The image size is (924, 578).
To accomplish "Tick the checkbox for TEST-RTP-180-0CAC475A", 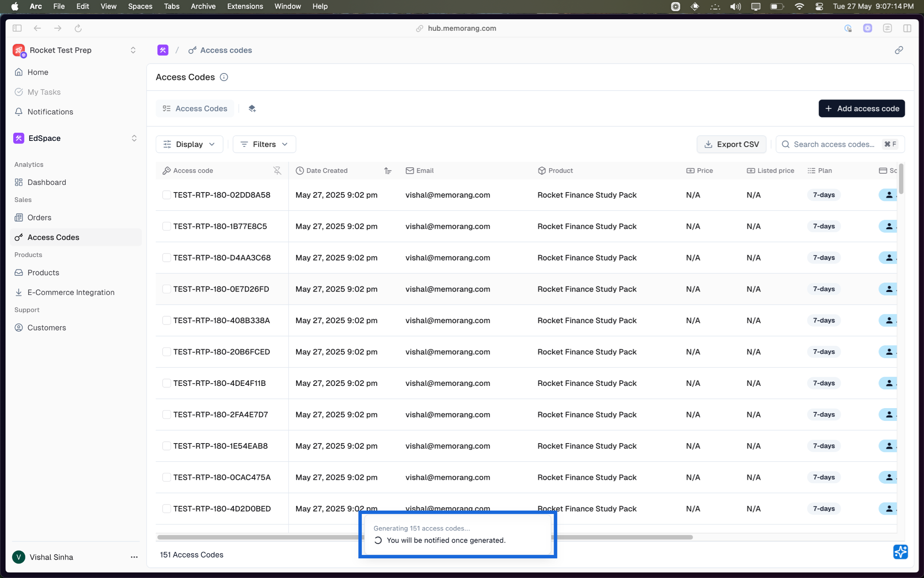I will click(166, 477).
